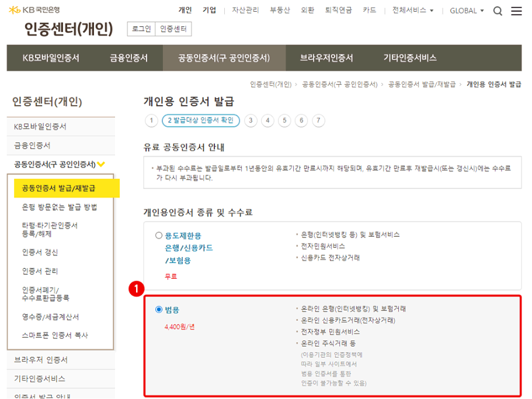Screen dimensions: 532x399
Task: Click the 스마트폰 인증서 복사 link
Action: click(x=55, y=335)
